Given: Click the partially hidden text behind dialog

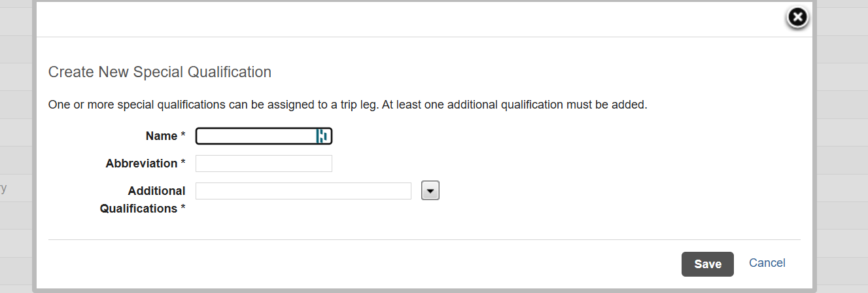Looking at the screenshot, I should pos(3,189).
